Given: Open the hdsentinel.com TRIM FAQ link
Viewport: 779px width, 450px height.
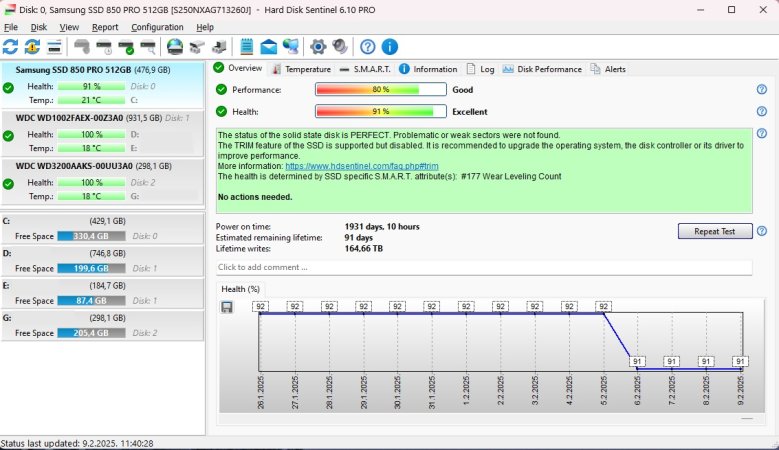Looking at the screenshot, I should pos(362,166).
